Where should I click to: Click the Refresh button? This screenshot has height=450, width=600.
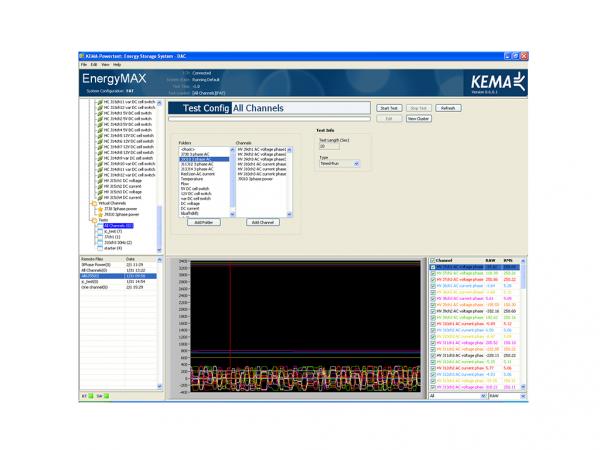[448, 108]
